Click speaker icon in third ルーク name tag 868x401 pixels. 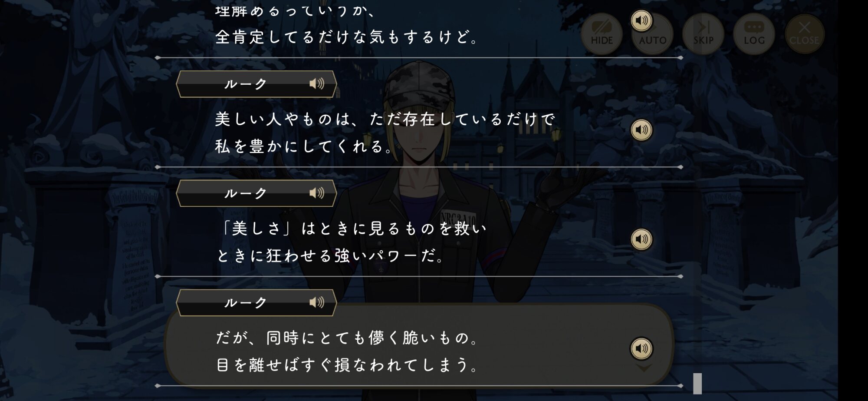tap(317, 302)
